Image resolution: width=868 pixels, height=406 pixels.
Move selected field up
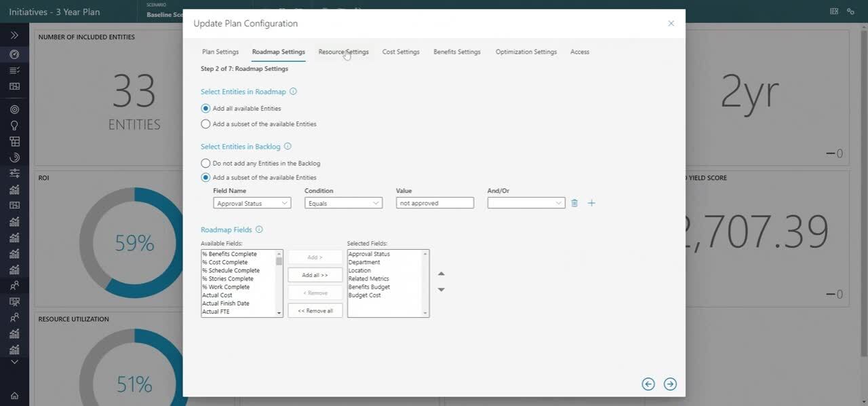441,274
